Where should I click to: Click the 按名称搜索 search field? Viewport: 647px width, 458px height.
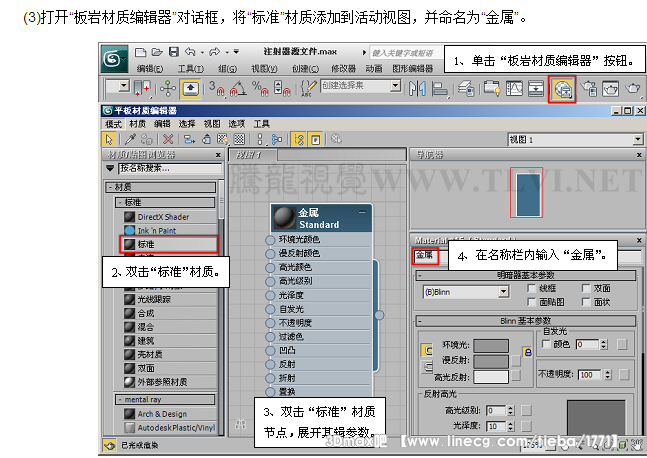[170, 168]
